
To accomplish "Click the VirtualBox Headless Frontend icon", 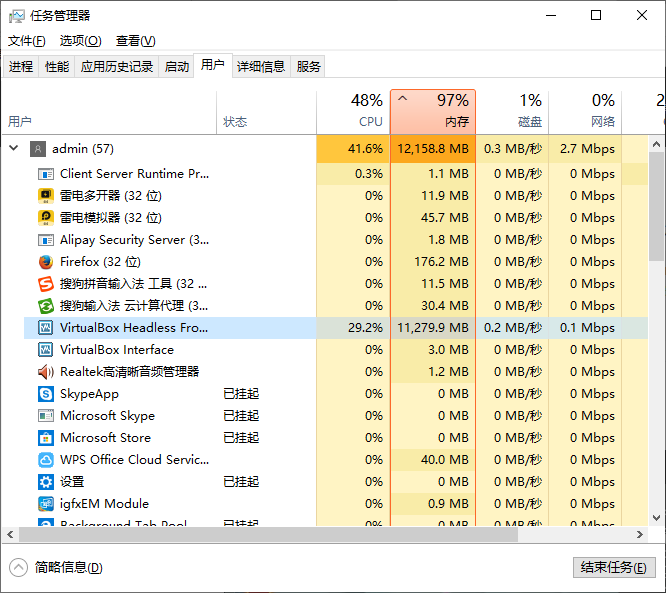I will click(45, 328).
